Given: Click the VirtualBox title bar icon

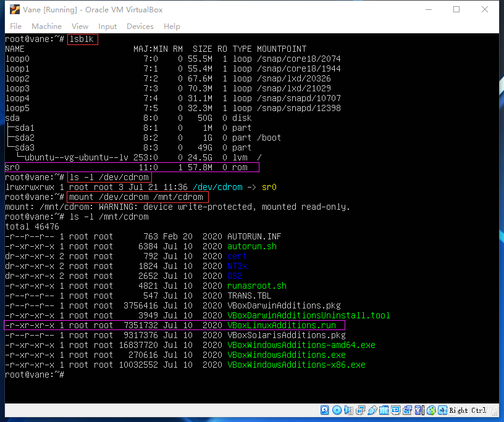Looking at the screenshot, I should coord(14,10).
